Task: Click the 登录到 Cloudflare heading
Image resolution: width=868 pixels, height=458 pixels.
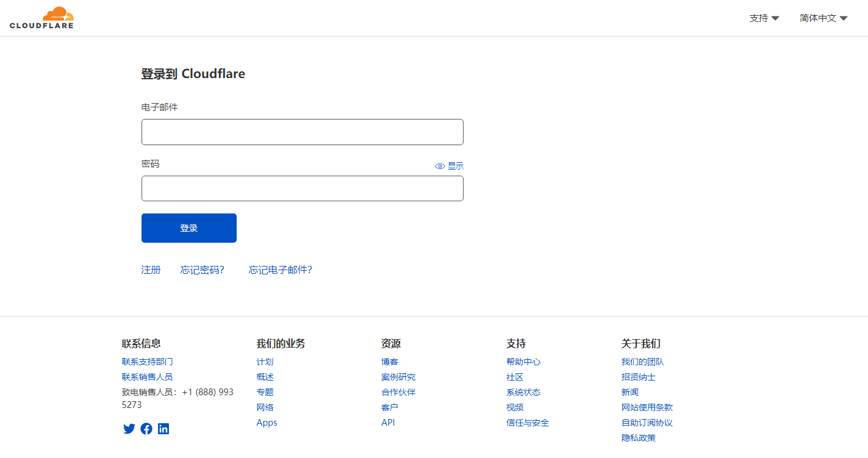Action: click(x=193, y=74)
